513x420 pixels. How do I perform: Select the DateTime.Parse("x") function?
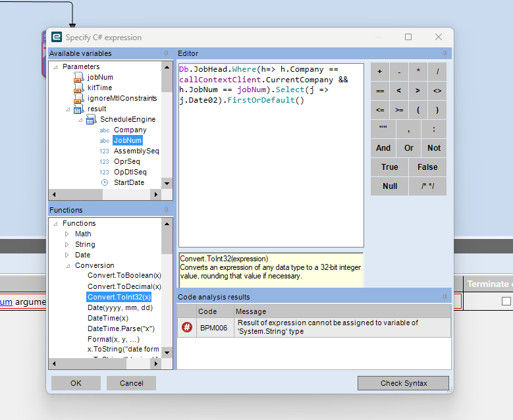(x=121, y=328)
